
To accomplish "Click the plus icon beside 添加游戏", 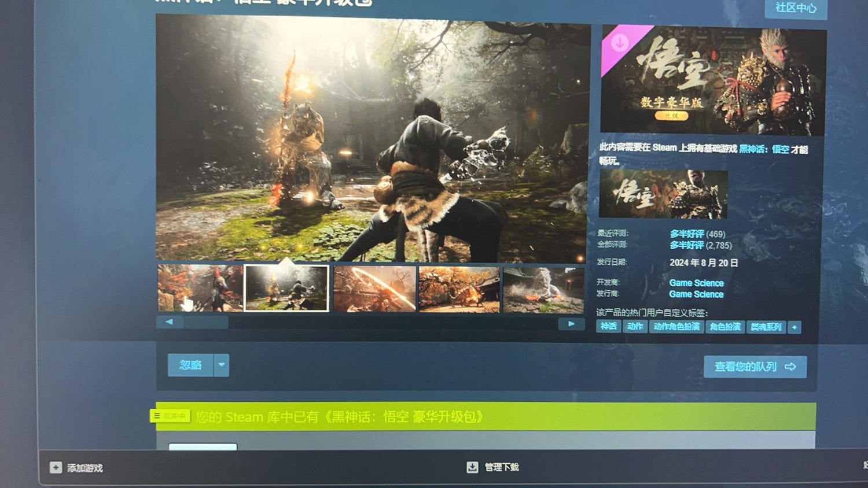I will (55, 467).
